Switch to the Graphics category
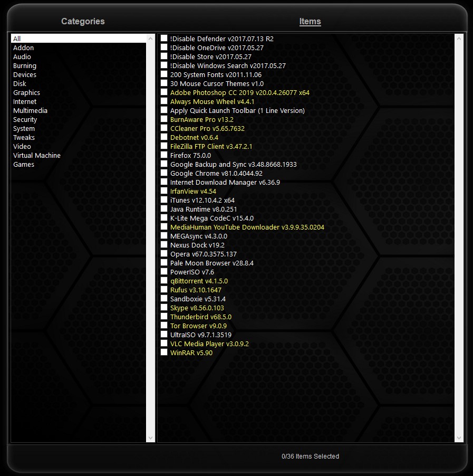The width and height of the screenshot is (473, 476). [79, 92]
